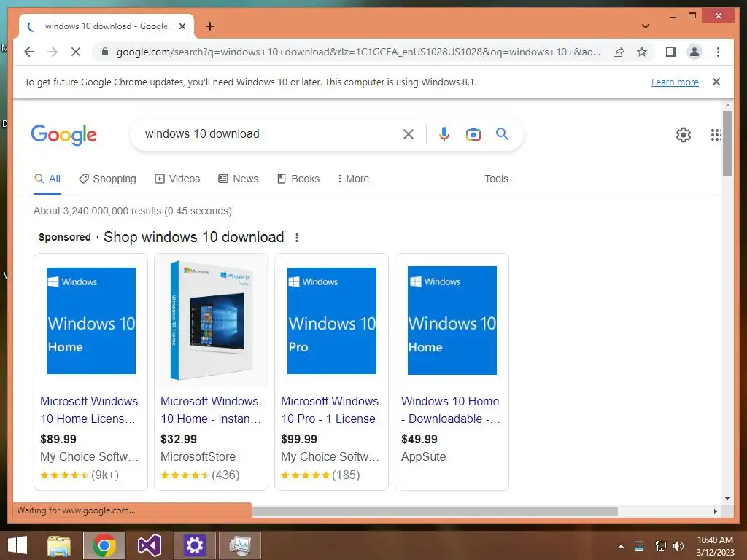
Task: Click the horizontal scrollbar thumb
Action: point(435,511)
